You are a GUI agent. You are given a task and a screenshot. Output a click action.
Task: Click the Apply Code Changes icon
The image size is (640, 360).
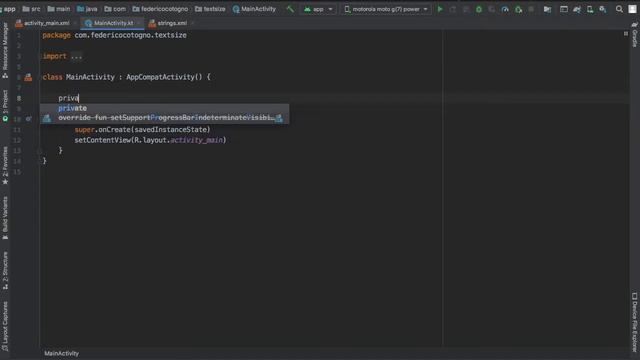point(466,9)
